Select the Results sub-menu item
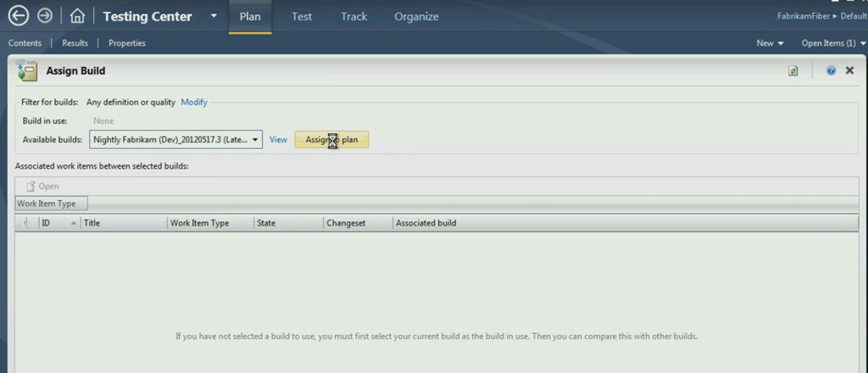This screenshot has width=868, height=373. (75, 43)
